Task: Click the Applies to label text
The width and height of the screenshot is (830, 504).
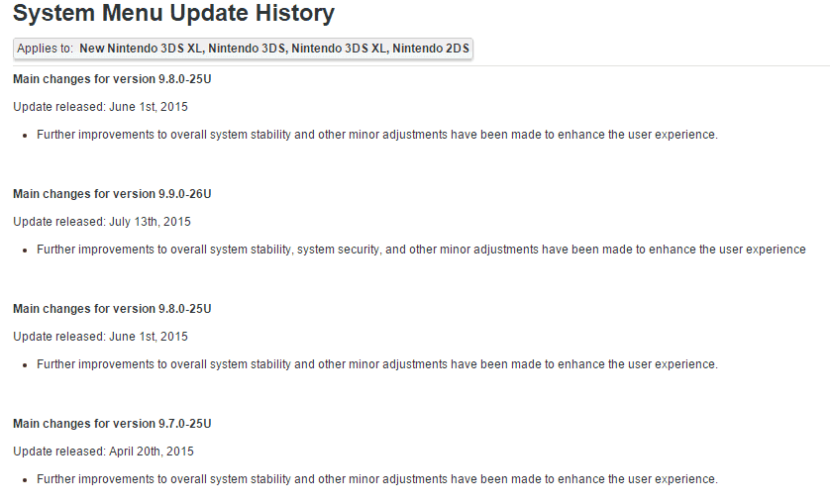Action: point(45,49)
